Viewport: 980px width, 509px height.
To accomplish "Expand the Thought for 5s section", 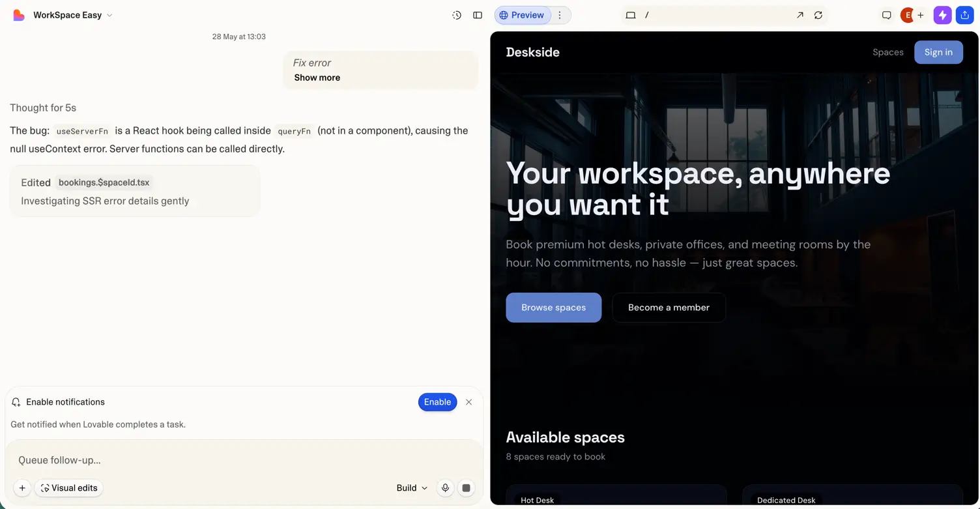I will (43, 108).
